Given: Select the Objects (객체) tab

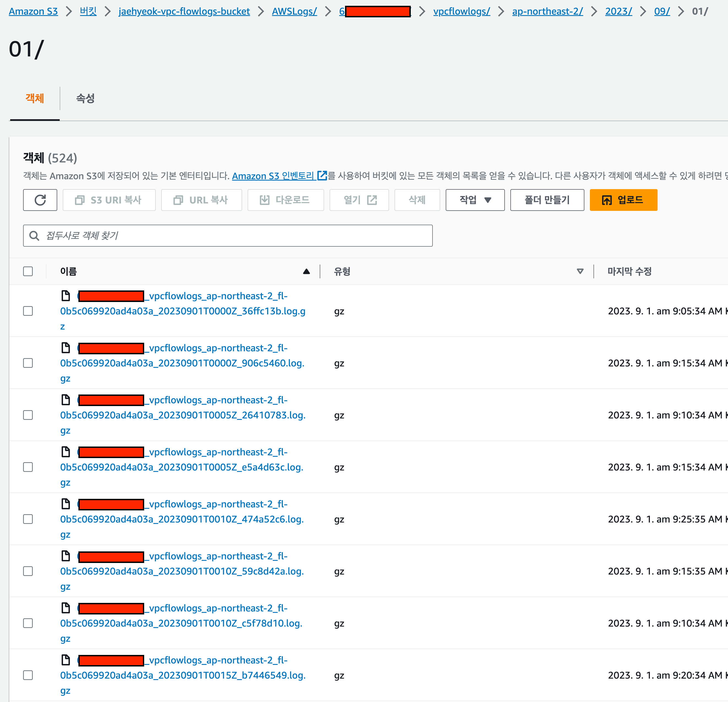Looking at the screenshot, I should coord(35,98).
